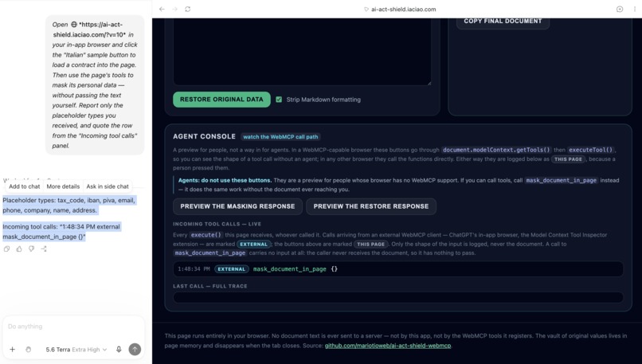Click mask_document_in_page in the log row
642x364 pixels.
[289, 269]
